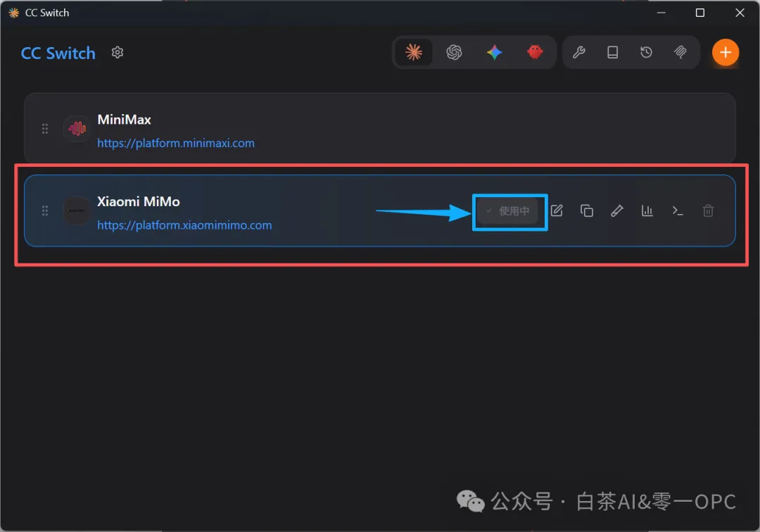760x532 pixels.
Task: Open the book prompts icon
Action: point(613,52)
